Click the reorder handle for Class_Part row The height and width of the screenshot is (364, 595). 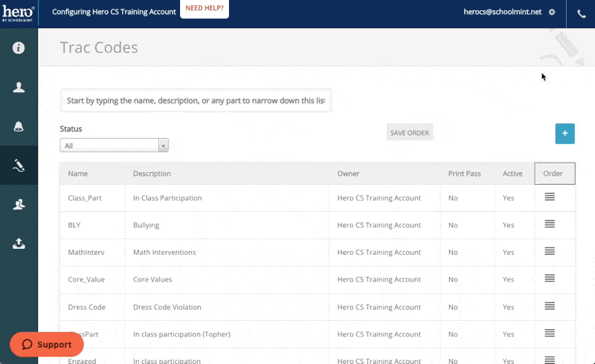click(550, 197)
